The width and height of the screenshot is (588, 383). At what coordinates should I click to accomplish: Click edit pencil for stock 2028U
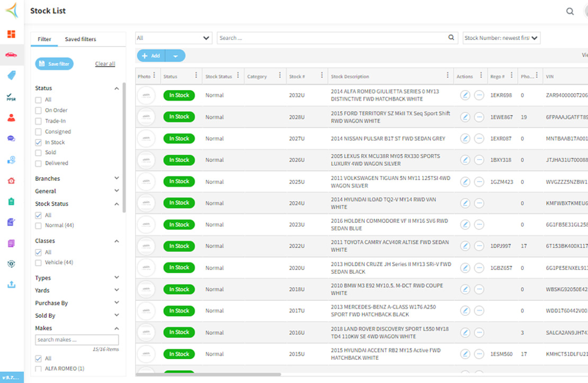tap(465, 117)
